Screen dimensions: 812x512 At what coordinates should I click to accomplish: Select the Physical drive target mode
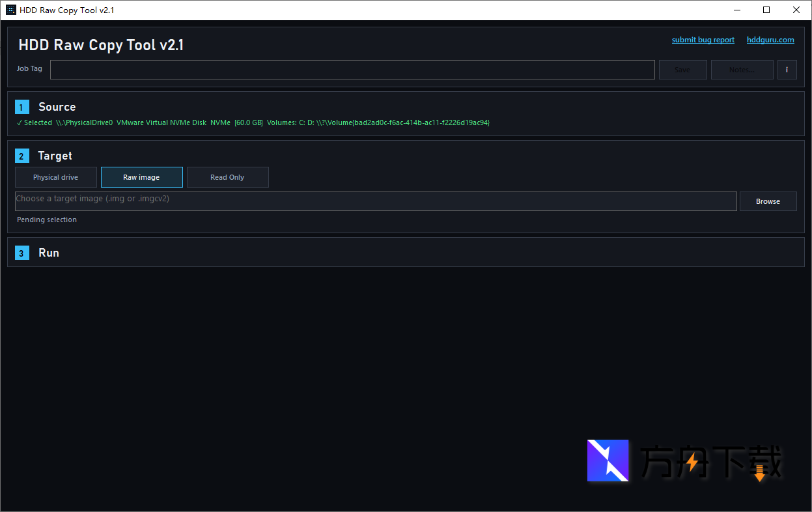pos(56,177)
